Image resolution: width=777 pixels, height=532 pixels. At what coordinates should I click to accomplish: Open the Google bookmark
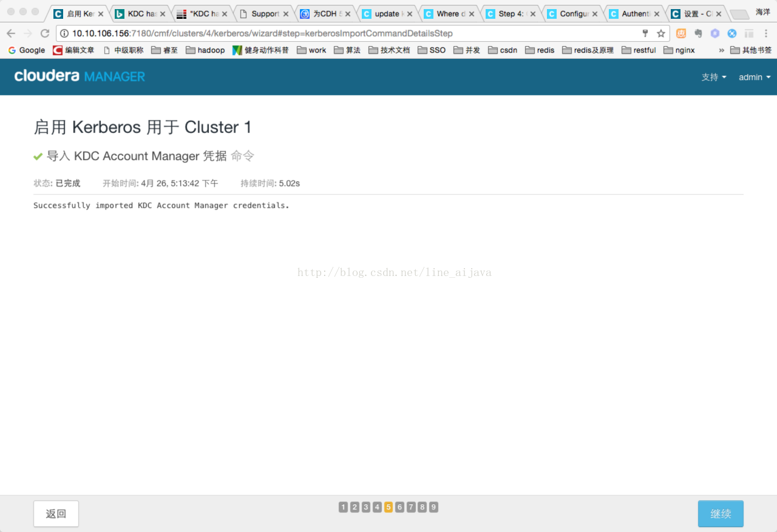tap(27, 50)
